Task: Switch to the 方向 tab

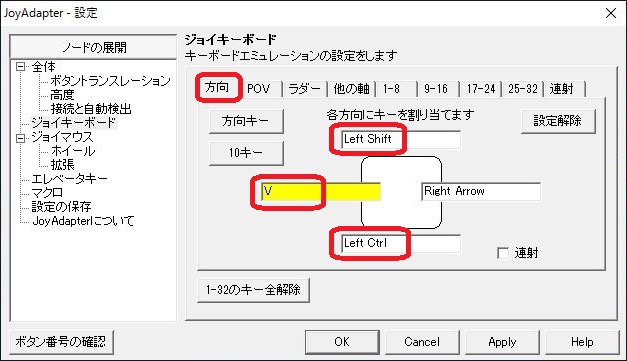Action: [x=217, y=87]
